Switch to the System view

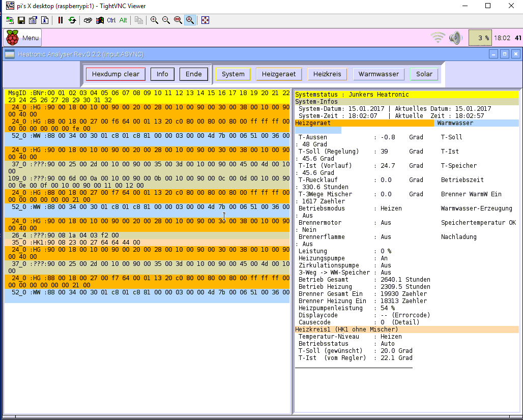[x=233, y=74]
